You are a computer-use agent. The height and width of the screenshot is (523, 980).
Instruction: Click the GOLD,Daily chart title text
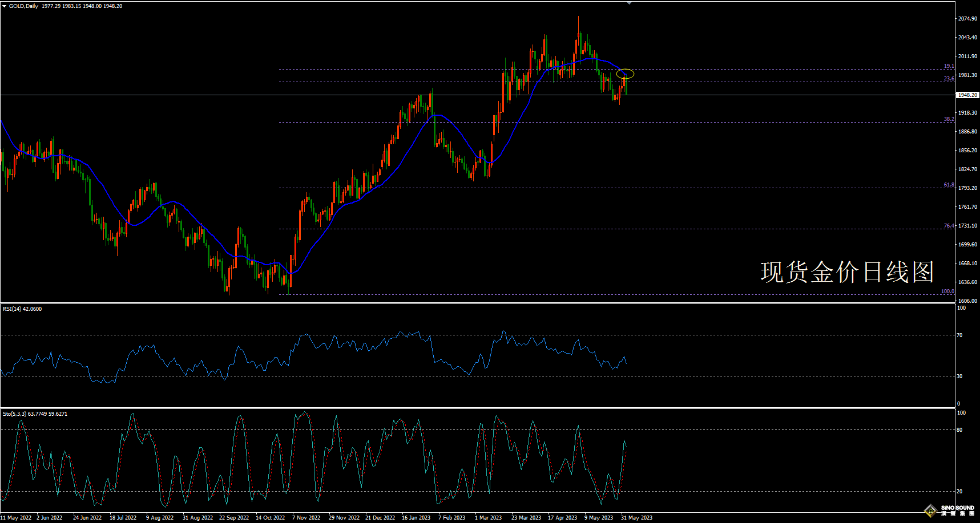tap(24, 6)
